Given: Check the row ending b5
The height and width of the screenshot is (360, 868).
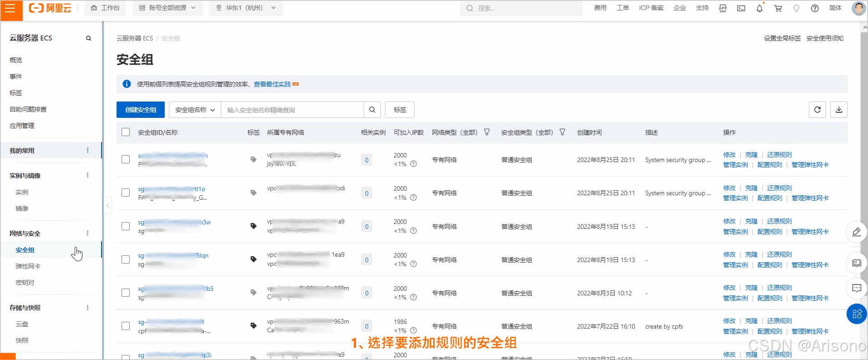Looking at the screenshot, I should coord(126,293).
